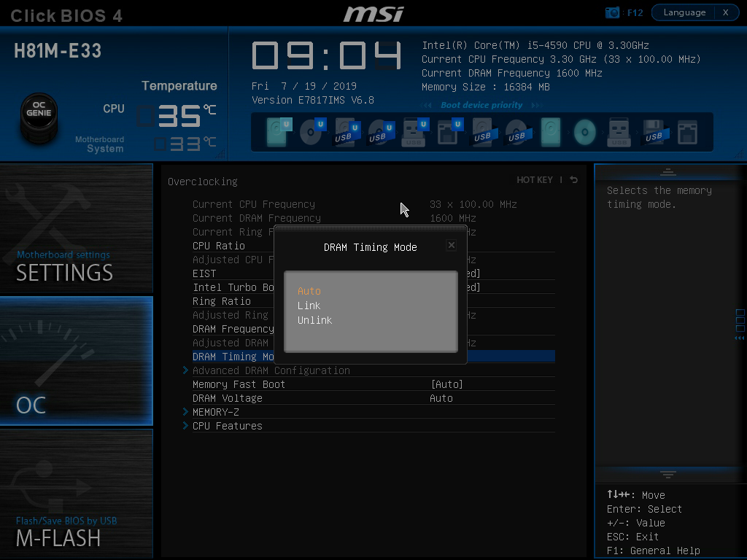
Task: Expand Advanced DRAM Configuration submenu
Action: pos(271,370)
